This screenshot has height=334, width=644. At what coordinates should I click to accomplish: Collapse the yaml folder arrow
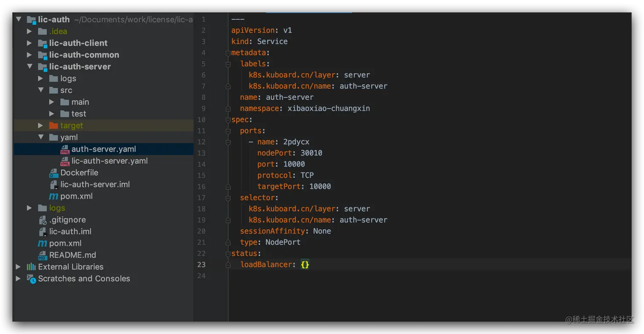41,137
